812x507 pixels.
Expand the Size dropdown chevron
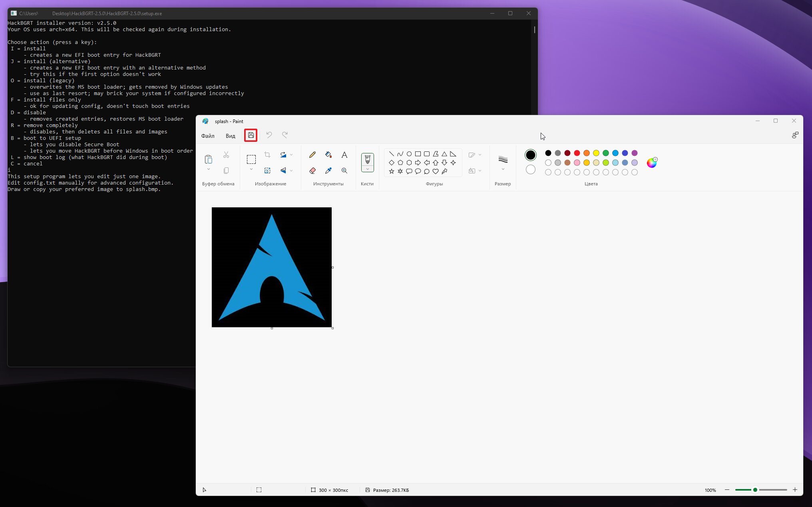pos(503,169)
